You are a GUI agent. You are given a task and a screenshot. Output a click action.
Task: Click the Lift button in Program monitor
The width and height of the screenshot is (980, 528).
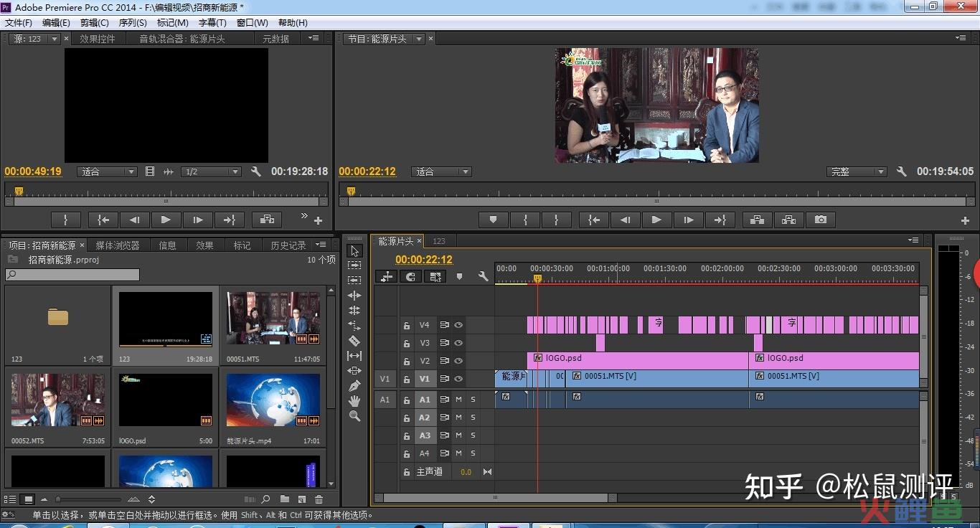(757, 220)
